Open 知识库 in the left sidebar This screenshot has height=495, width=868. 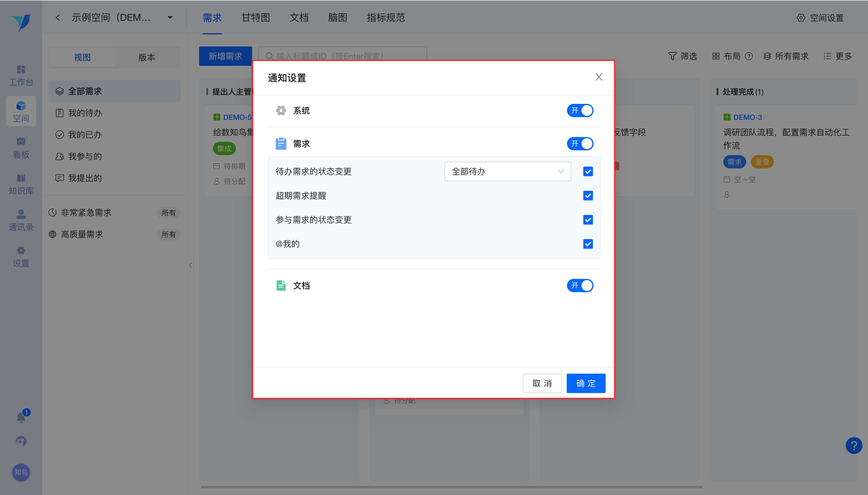(x=21, y=184)
